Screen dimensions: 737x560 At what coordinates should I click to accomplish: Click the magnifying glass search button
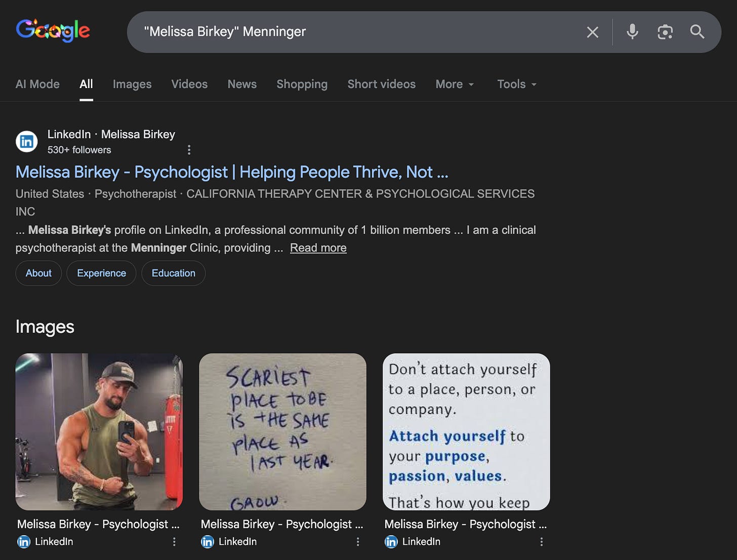(x=698, y=32)
